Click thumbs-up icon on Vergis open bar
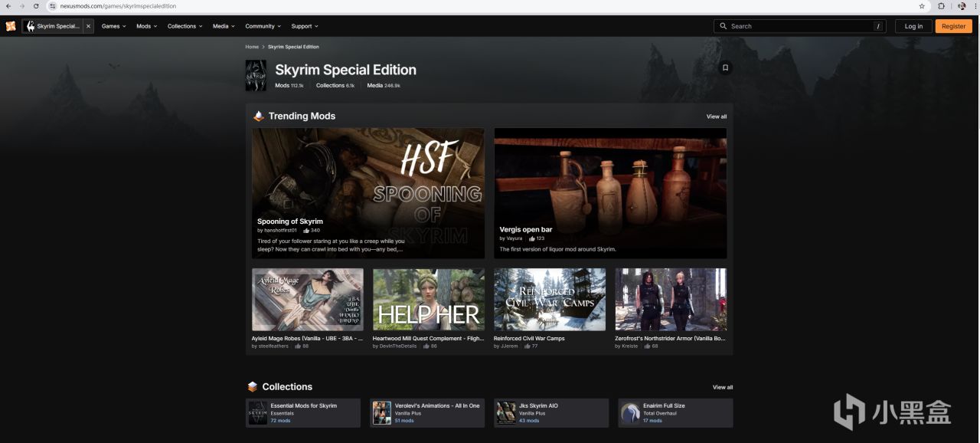 (532, 238)
